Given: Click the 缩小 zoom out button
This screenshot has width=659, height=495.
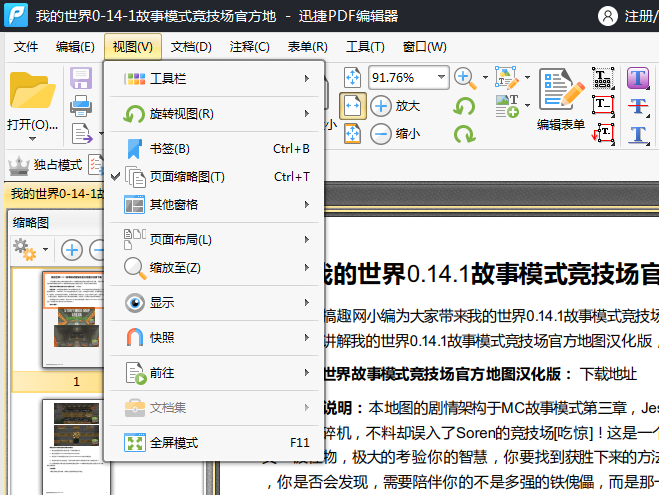Looking at the screenshot, I should click(x=395, y=134).
